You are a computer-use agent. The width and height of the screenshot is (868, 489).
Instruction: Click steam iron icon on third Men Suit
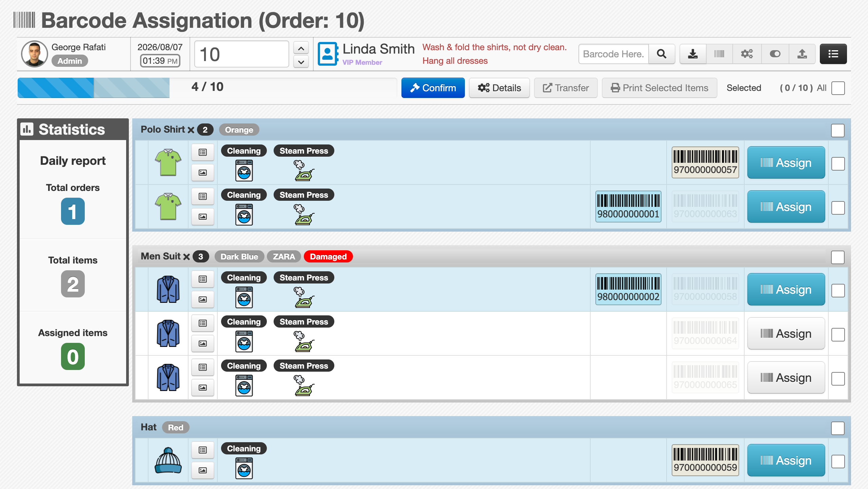(304, 386)
